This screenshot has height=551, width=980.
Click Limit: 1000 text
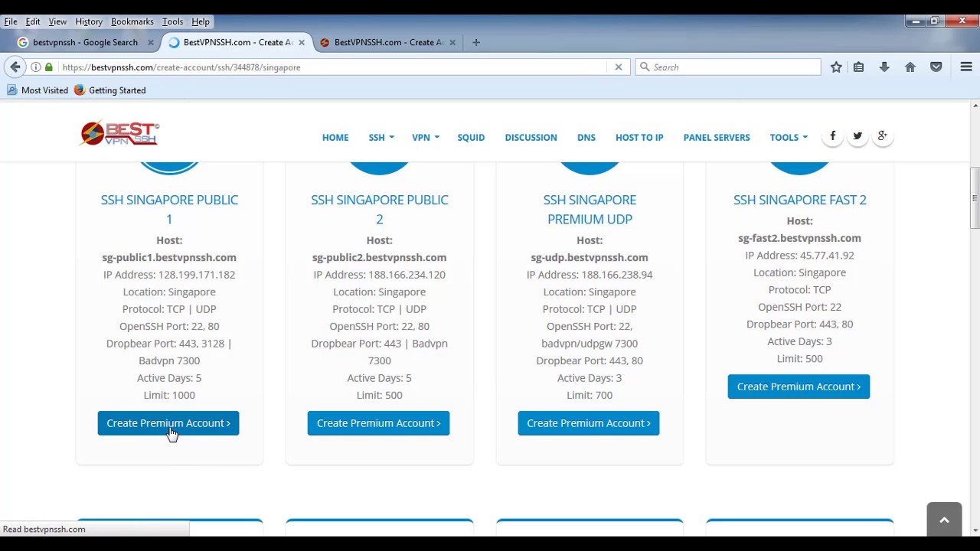pyautogui.click(x=169, y=395)
